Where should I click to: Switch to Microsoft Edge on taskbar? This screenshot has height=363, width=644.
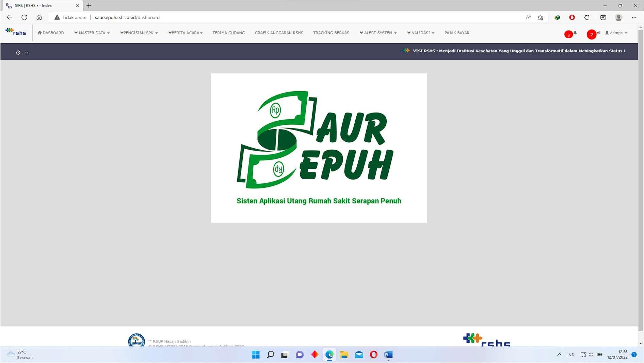coord(329,355)
